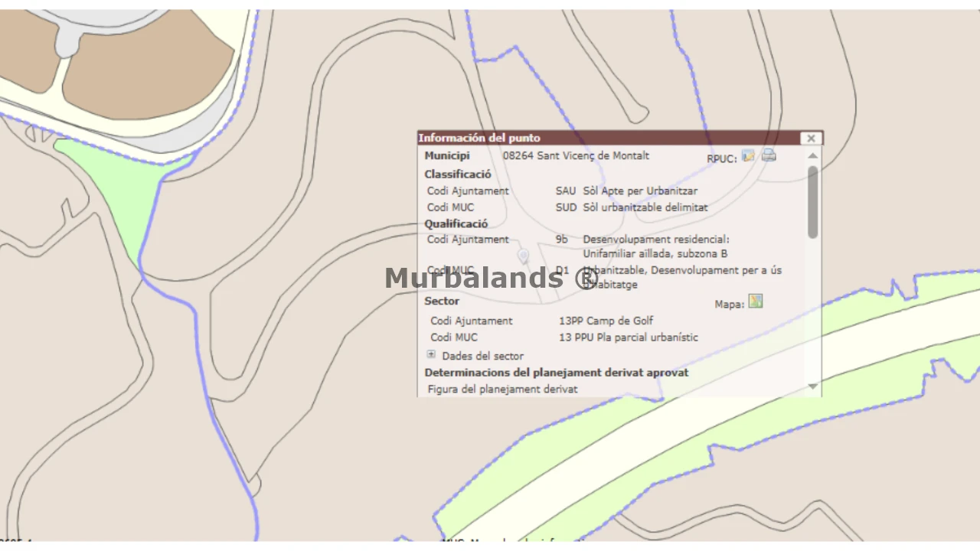Open the RPUC document icon
The width and height of the screenshot is (980, 551).
click(x=748, y=155)
